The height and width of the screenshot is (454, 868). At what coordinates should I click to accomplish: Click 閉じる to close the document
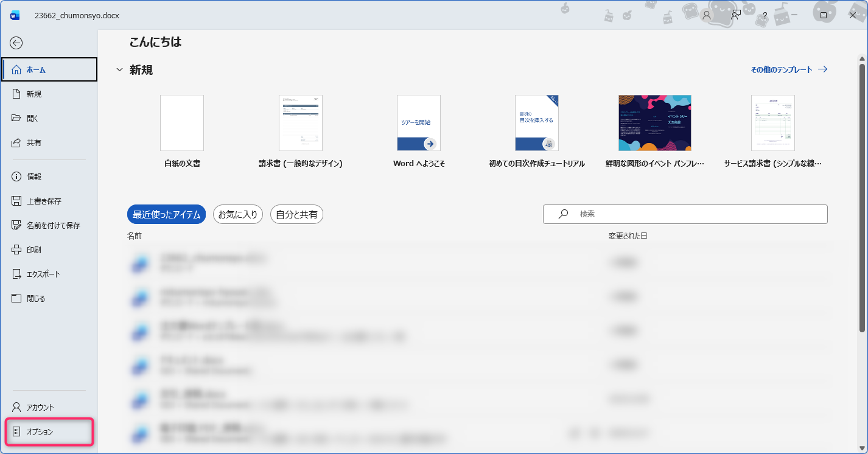pos(36,298)
